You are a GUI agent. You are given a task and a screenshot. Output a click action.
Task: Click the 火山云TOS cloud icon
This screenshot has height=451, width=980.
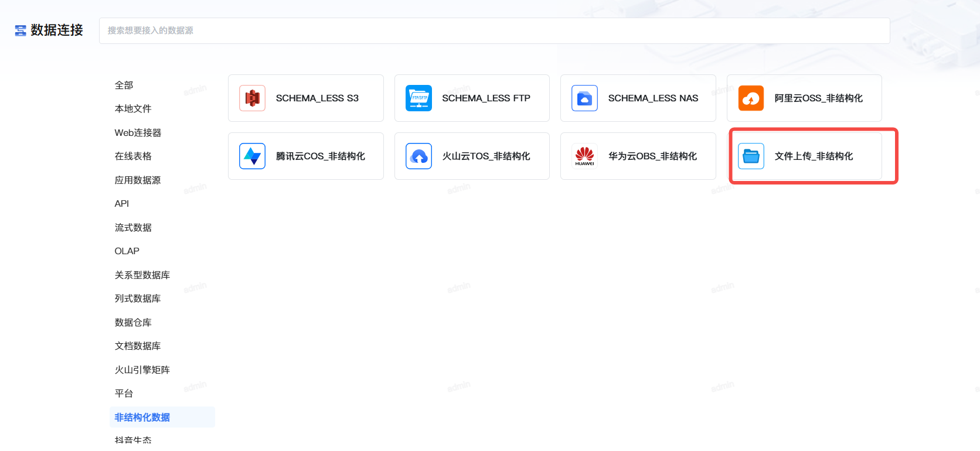(418, 156)
